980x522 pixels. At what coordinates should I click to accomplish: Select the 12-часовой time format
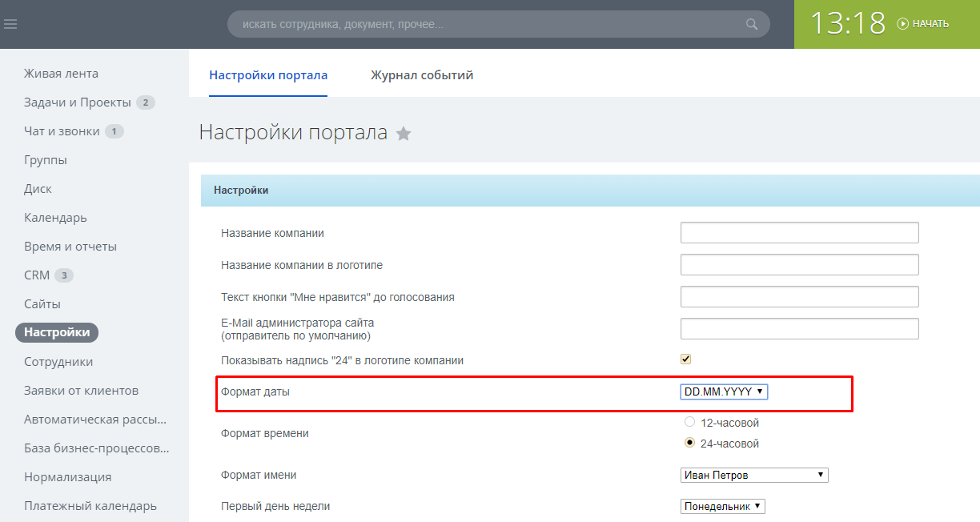point(690,422)
